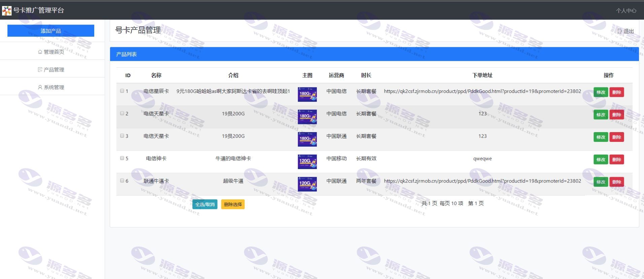This screenshot has width=644, height=279.
Task: Click 删除 for product ID 2
Action: pyautogui.click(x=616, y=115)
